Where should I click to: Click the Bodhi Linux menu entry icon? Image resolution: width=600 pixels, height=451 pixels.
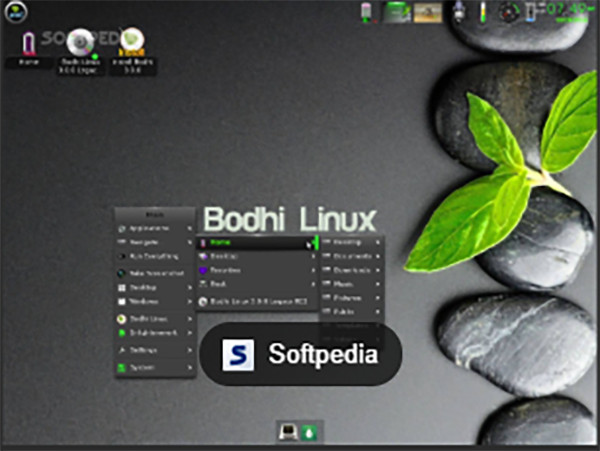(121, 319)
